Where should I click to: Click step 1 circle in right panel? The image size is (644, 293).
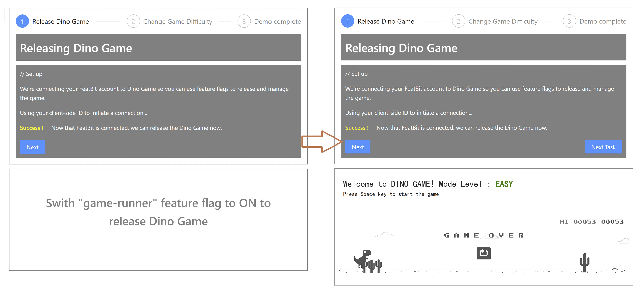tap(347, 21)
